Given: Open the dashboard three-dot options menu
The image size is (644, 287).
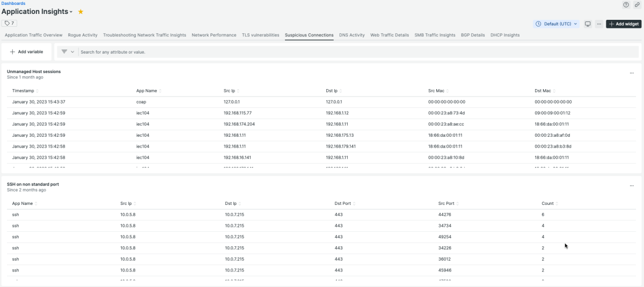Looking at the screenshot, I should (598, 24).
